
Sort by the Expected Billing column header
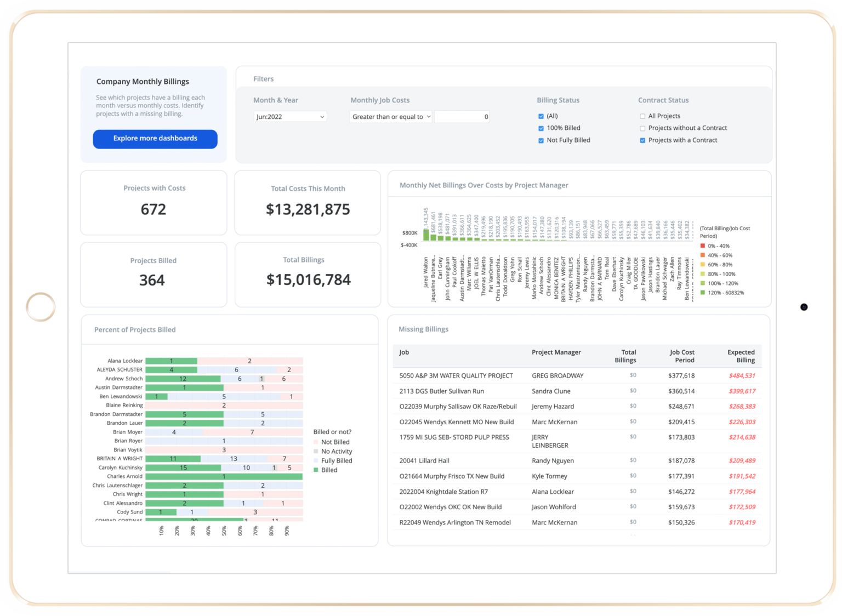[x=741, y=356]
